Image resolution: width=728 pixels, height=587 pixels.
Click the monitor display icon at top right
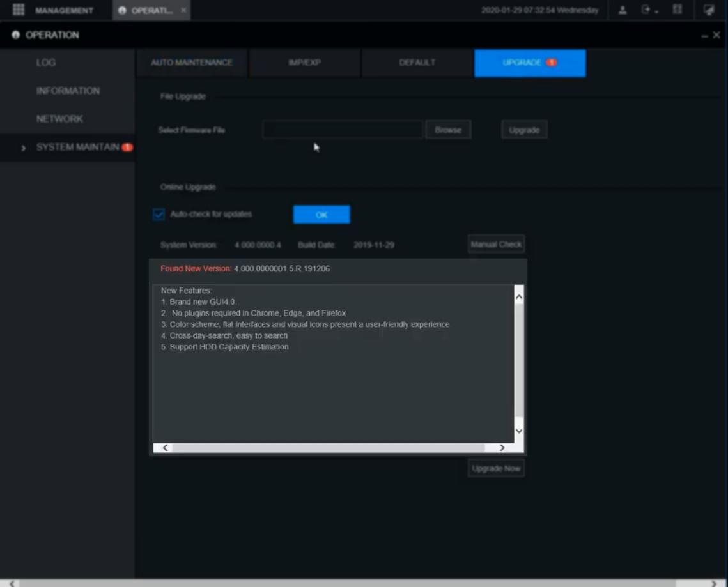(709, 10)
